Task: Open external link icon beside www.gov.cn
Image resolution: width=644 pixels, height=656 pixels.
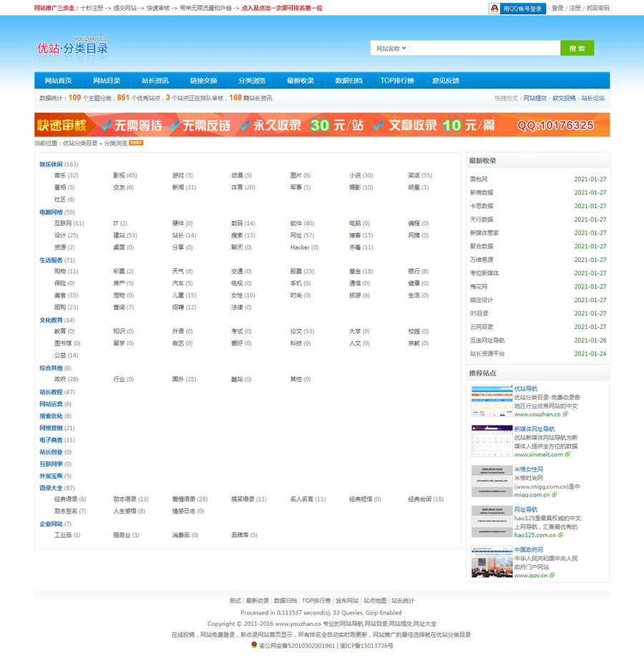Action: point(553,575)
